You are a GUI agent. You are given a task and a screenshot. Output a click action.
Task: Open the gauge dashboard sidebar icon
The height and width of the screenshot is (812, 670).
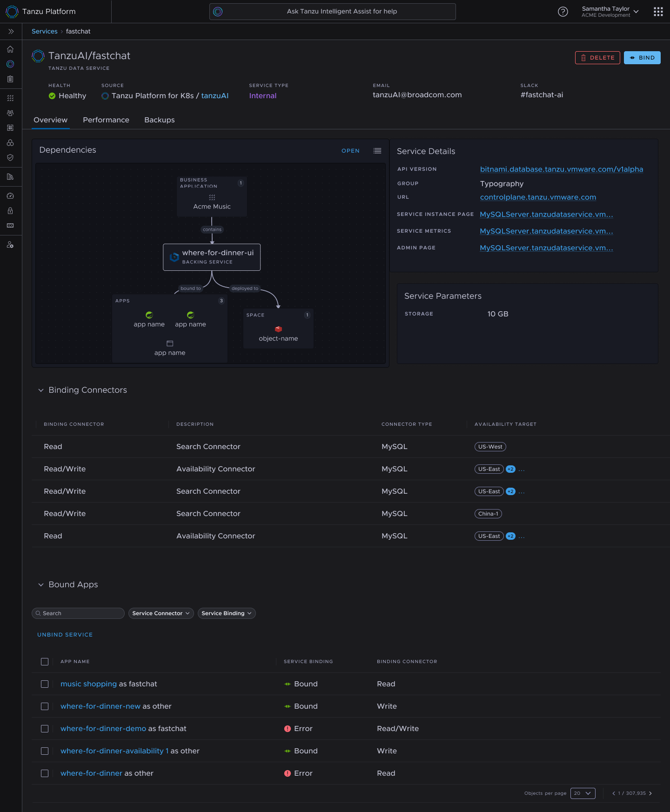[x=10, y=196]
